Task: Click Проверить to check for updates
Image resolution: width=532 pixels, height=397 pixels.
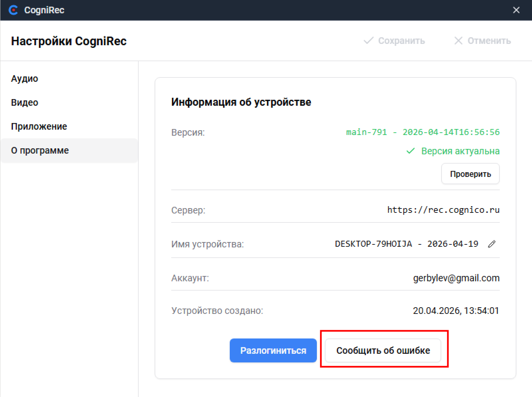Action: 470,174
